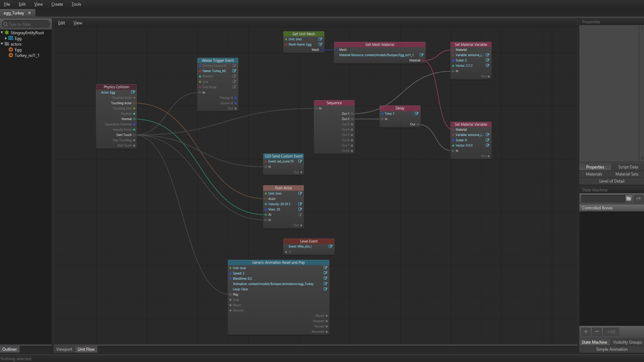Click State Machine arrow go-to icon
The image size is (644, 362).
coord(639,199)
